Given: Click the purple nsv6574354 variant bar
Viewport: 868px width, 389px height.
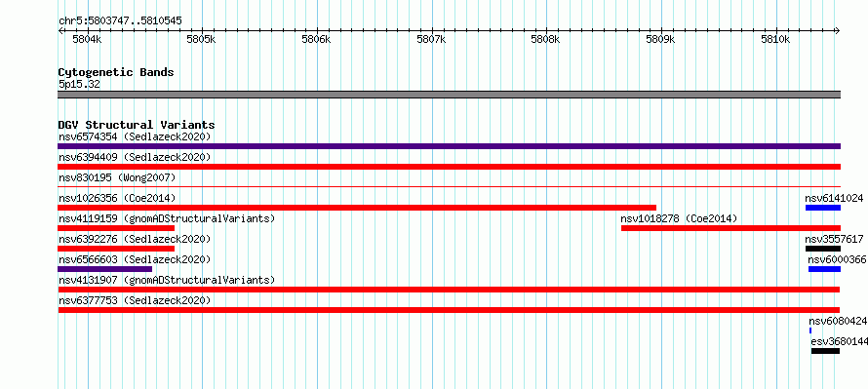Looking at the screenshot, I should pyautogui.click(x=449, y=146).
